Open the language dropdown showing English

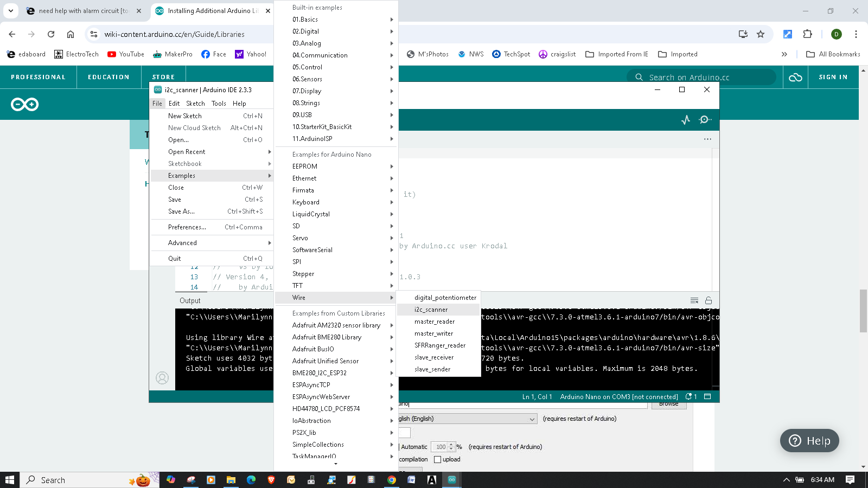point(468,419)
